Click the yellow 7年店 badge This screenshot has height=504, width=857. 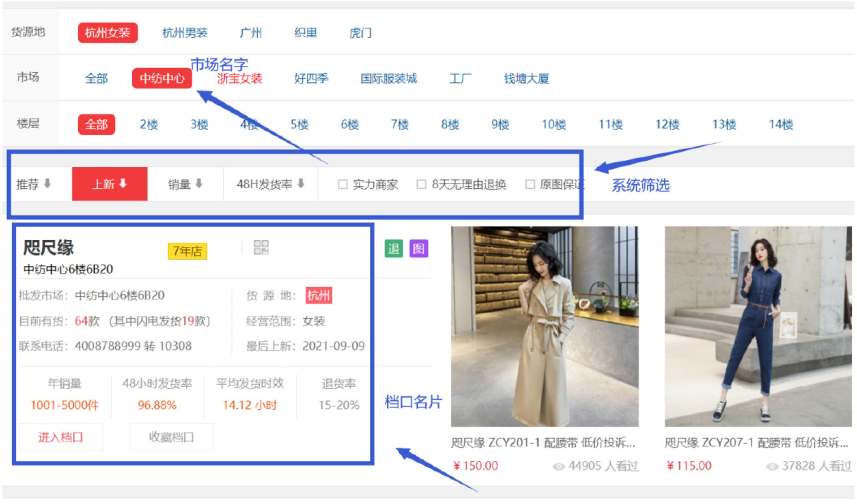pyautogui.click(x=187, y=251)
